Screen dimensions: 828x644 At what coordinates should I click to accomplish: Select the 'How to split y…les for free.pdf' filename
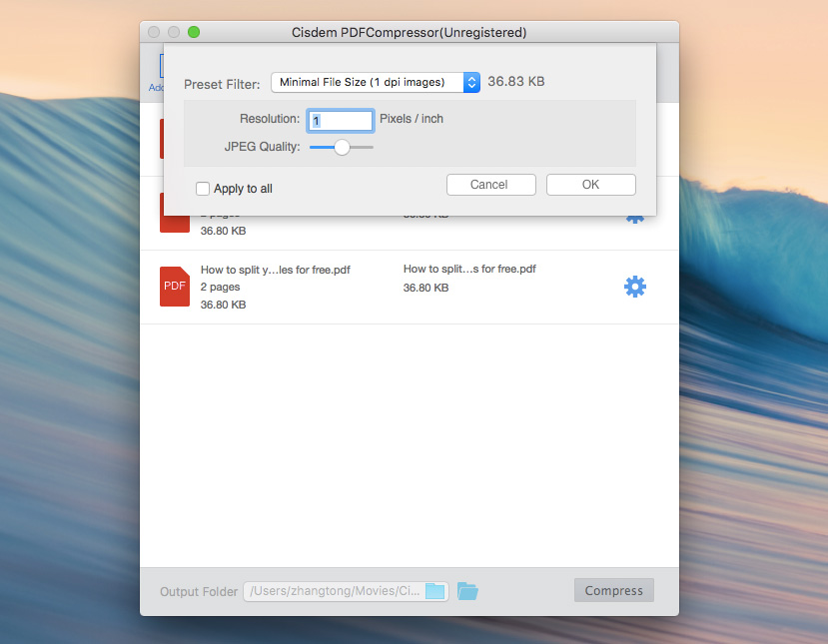pyautogui.click(x=275, y=270)
